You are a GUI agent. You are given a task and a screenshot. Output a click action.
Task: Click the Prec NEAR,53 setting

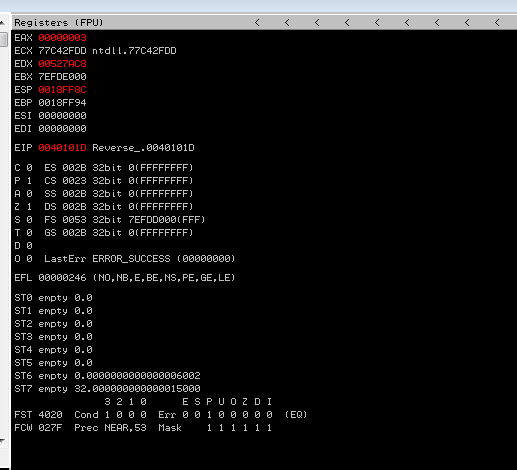pos(110,428)
